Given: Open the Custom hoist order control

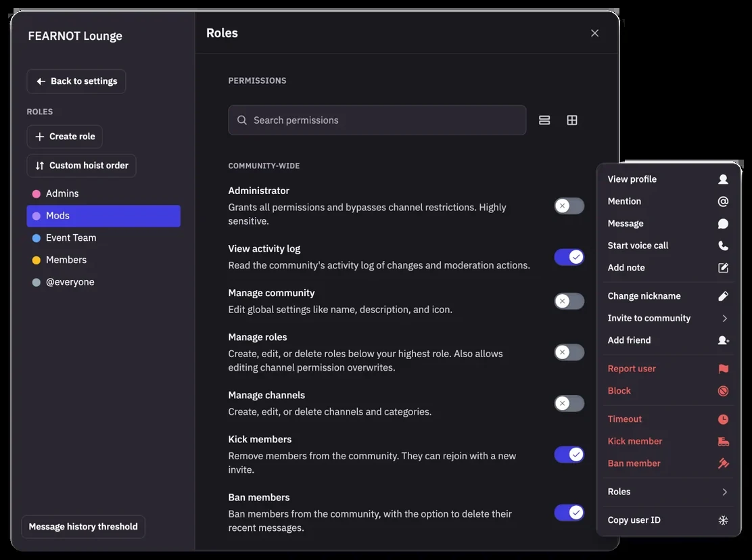Looking at the screenshot, I should 82,166.
